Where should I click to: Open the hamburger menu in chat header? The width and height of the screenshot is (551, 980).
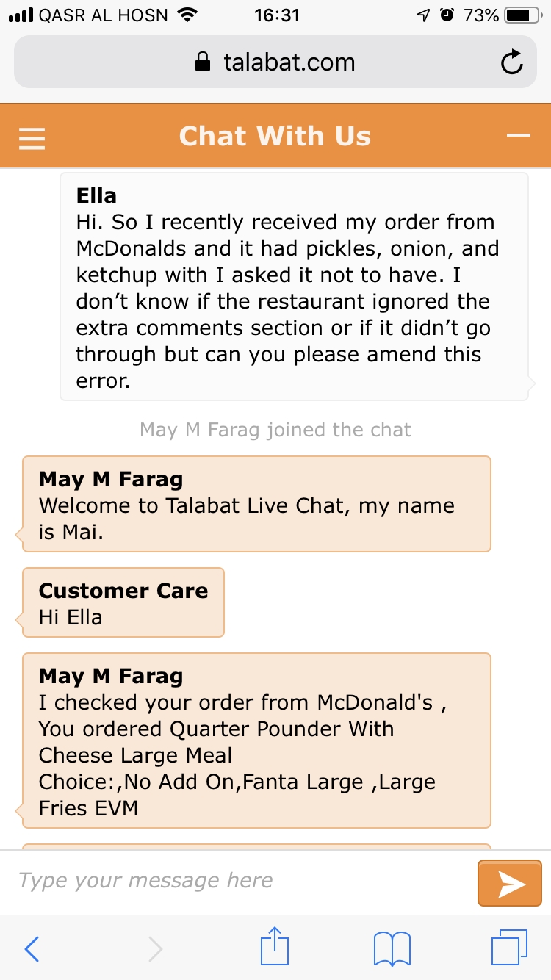(32, 137)
